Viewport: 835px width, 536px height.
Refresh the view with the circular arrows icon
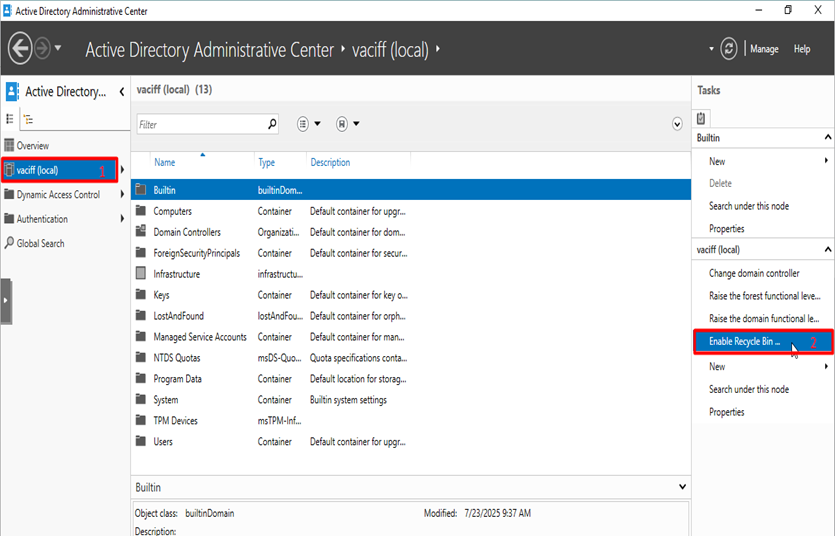pos(729,48)
